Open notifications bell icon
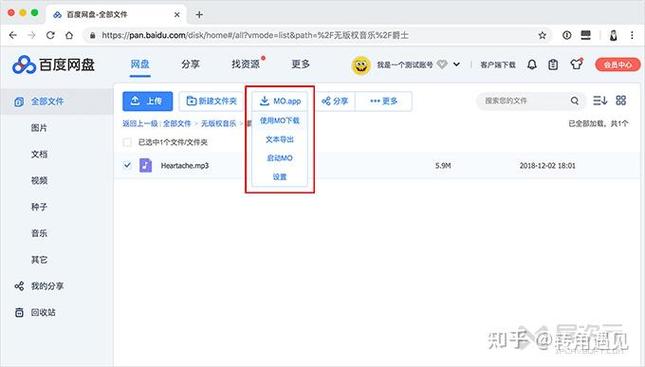The height and width of the screenshot is (367, 645). coord(532,65)
